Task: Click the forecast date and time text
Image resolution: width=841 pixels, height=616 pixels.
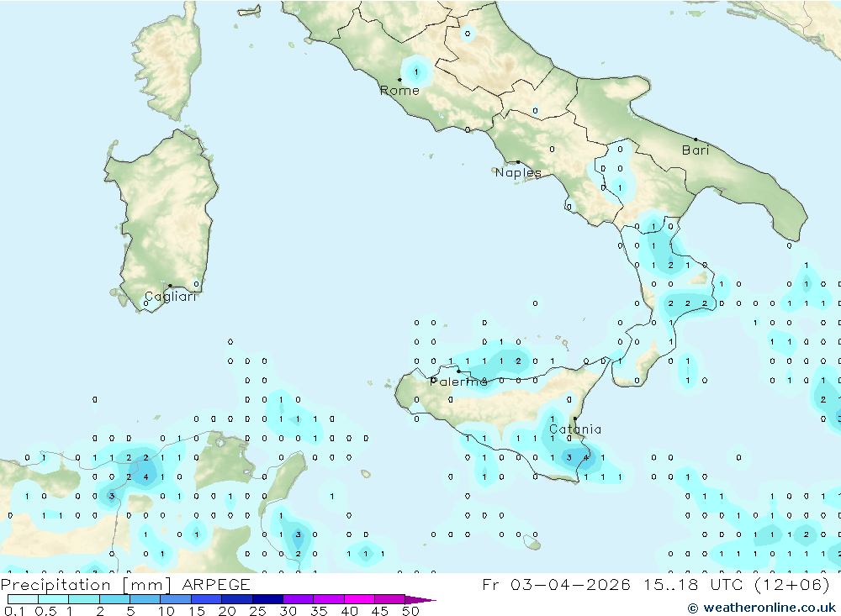Action: coord(656,584)
